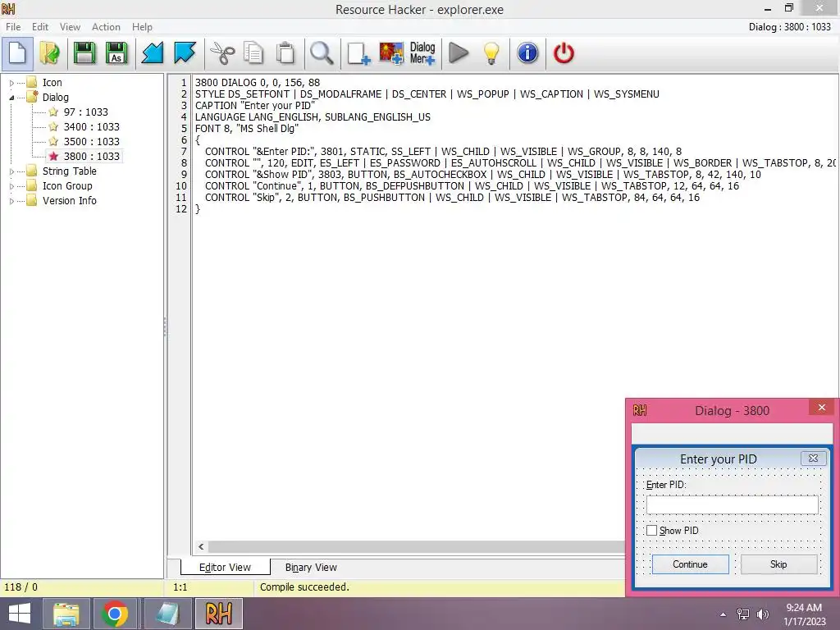Expand the Icon Group node
This screenshot has width=840, height=630.
click(11, 186)
